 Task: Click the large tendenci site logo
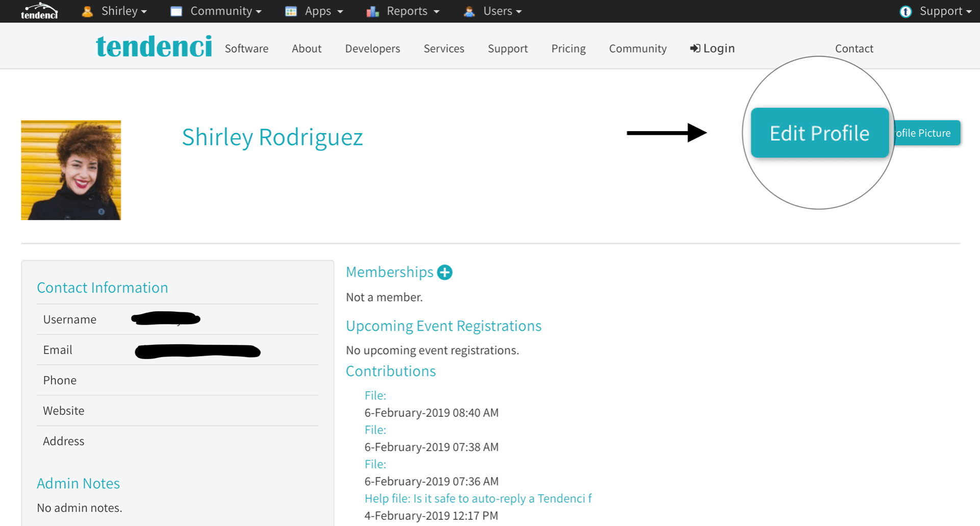154,46
